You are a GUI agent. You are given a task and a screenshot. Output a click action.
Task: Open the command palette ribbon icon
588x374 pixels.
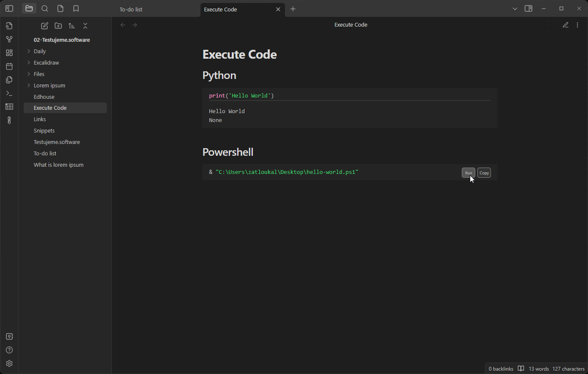9,93
